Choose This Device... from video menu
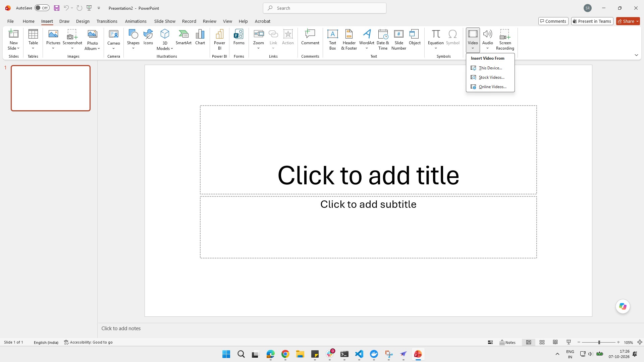 click(x=490, y=68)
